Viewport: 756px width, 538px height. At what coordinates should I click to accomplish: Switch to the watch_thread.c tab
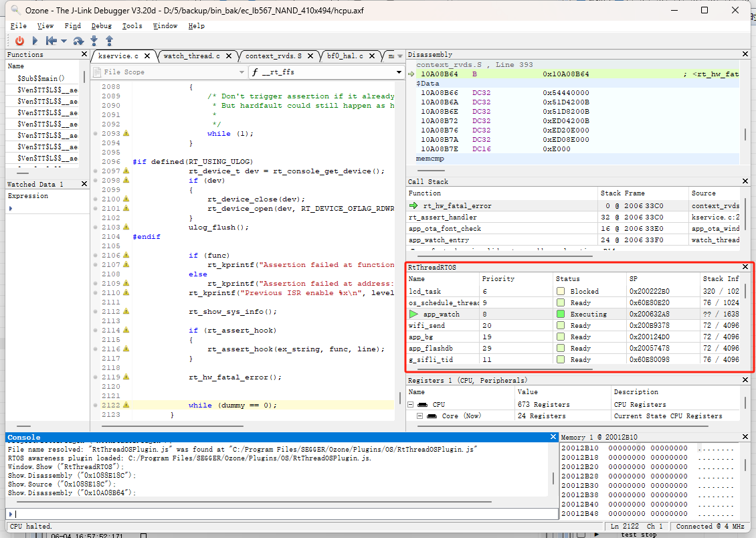pos(191,56)
